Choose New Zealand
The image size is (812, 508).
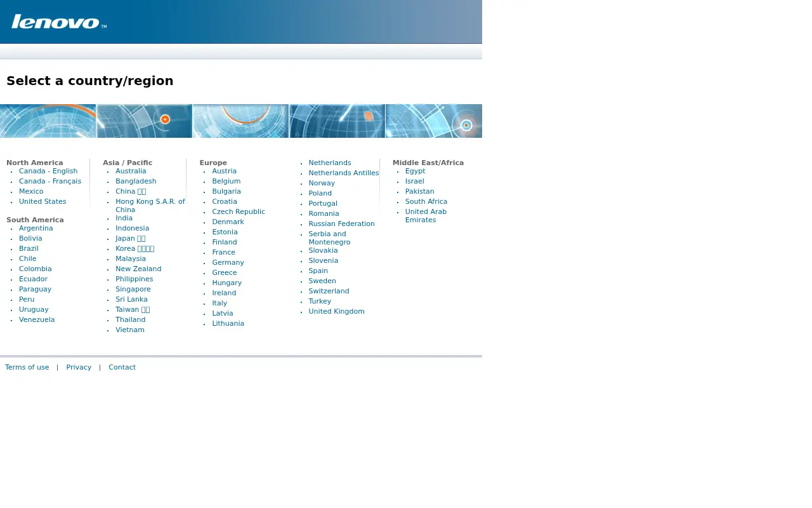pos(138,269)
